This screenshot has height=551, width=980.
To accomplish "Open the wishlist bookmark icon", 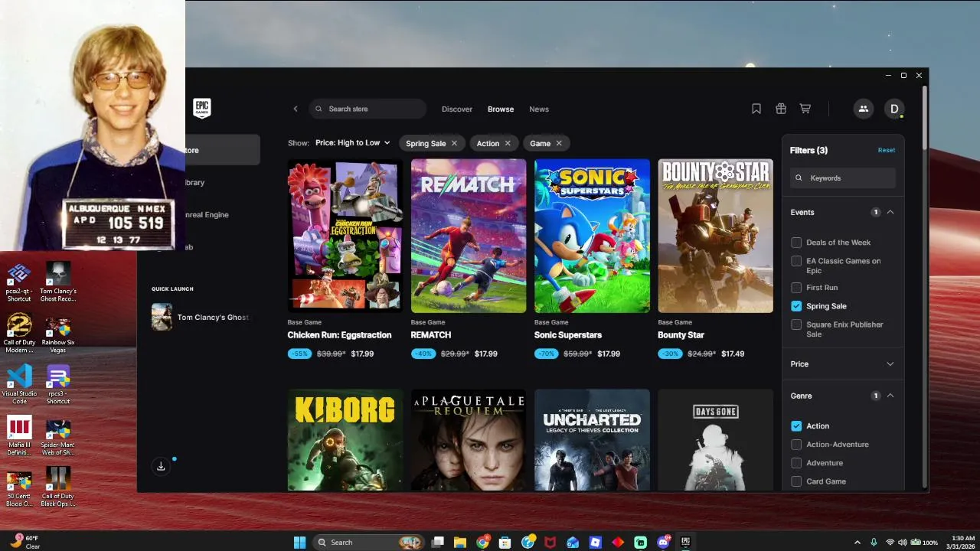I will point(756,109).
